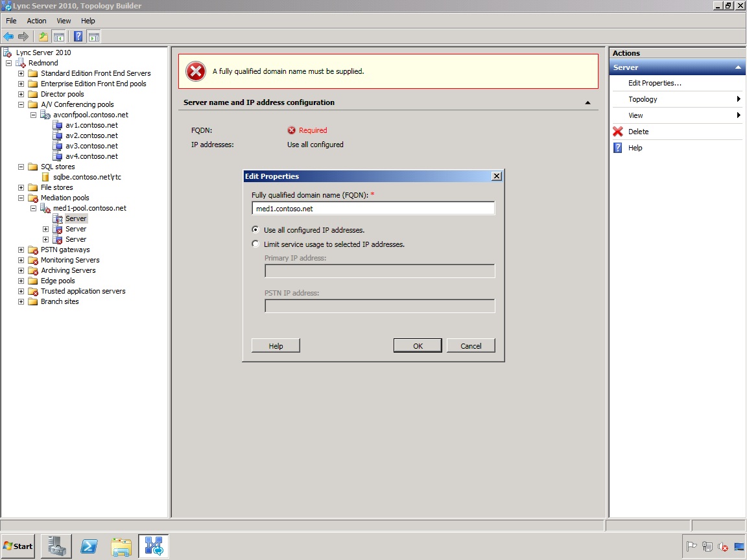The image size is (747, 560).
Task: Click the av1.contoso.net server icon
Action: [x=57, y=125]
